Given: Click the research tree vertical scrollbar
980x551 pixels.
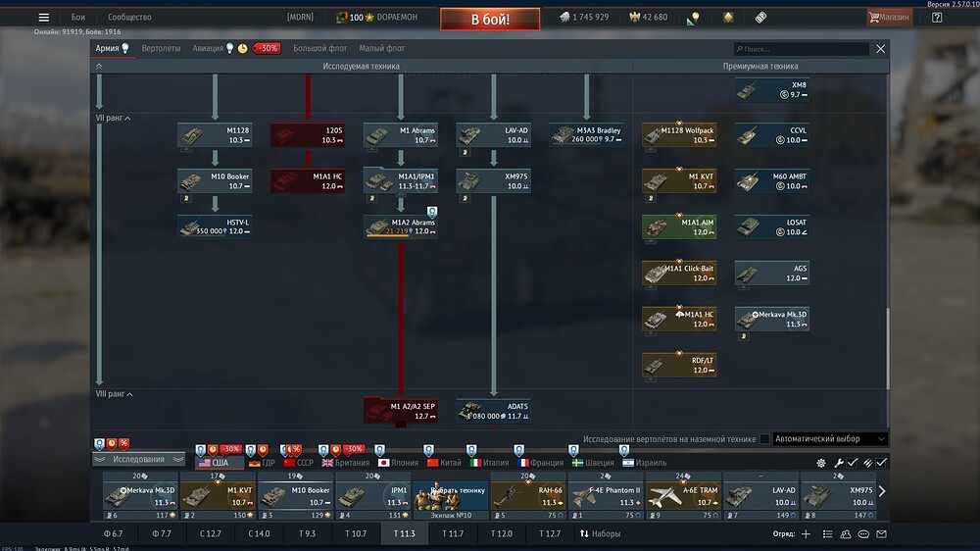Looking at the screenshot, I should (888, 348).
